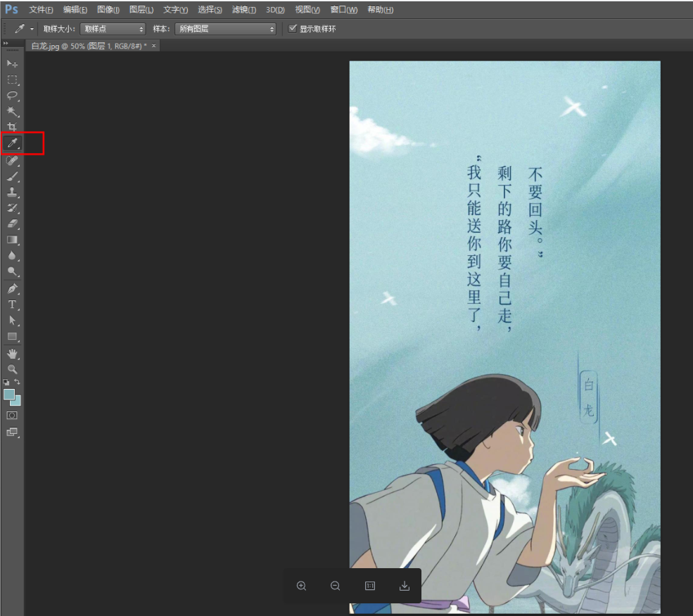Expand the Eyedropper tool preset picker arrow
The width and height of the screenshot is (693, 616).
[31, 29]
